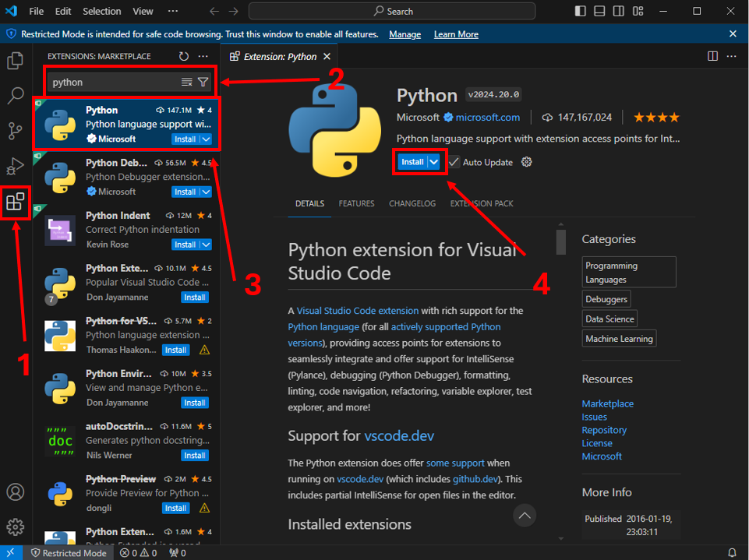Clear extensions search results icon
This screenshot has width=749, height=560.
(x=187, y=82)
